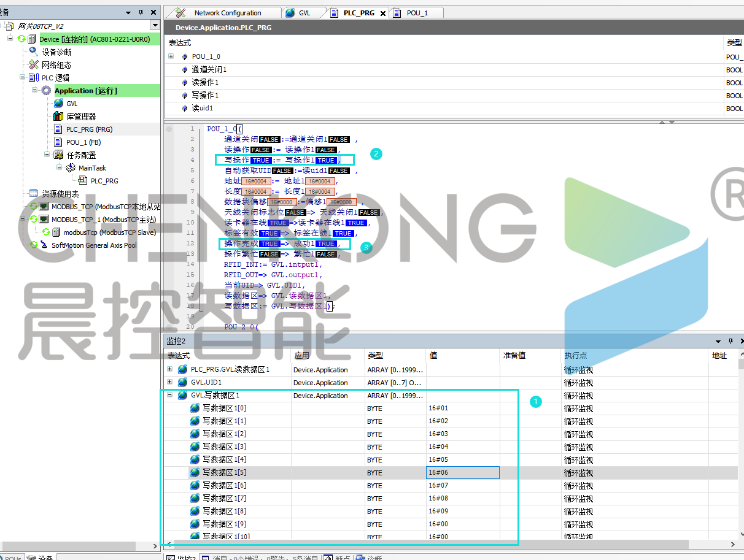Close the PLC_PRG tab
Screen dimensions: 744x560
point(383,13)
